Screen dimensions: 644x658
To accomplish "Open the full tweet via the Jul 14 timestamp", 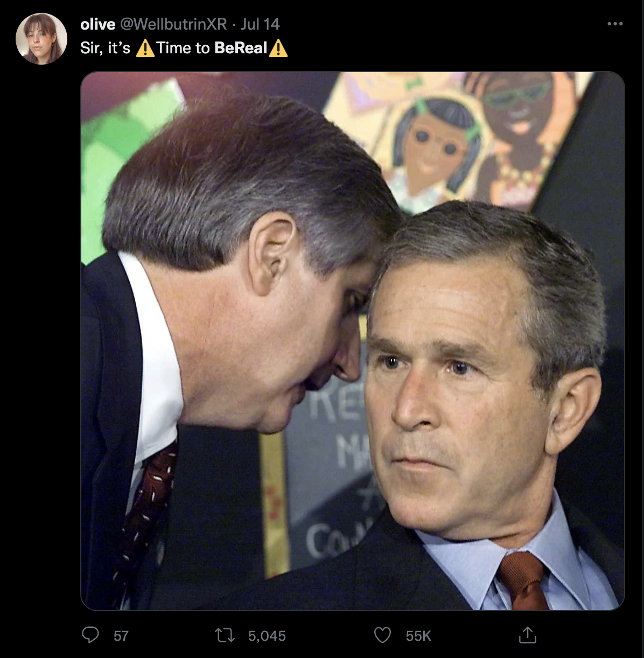I will tap(262, 24).
